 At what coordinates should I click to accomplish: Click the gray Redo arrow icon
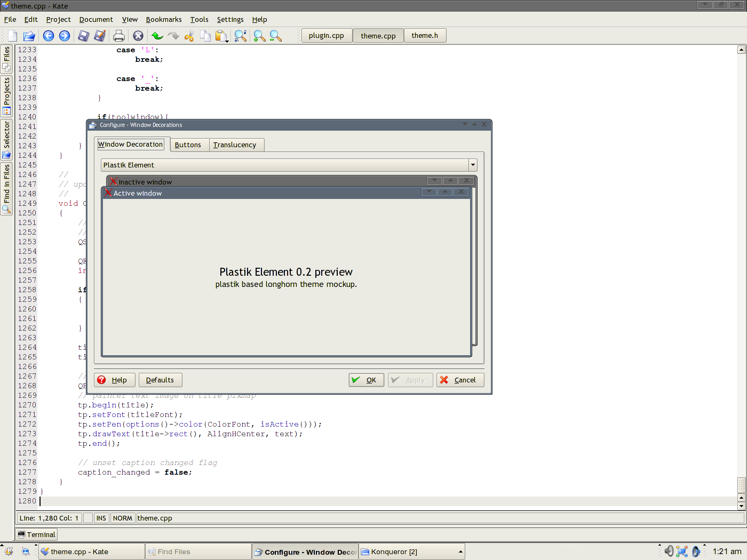coord(173,36)
